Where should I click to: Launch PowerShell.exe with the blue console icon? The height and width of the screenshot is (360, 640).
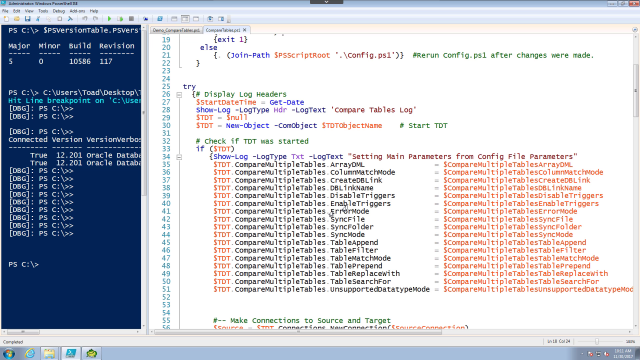tap(160, 19)
